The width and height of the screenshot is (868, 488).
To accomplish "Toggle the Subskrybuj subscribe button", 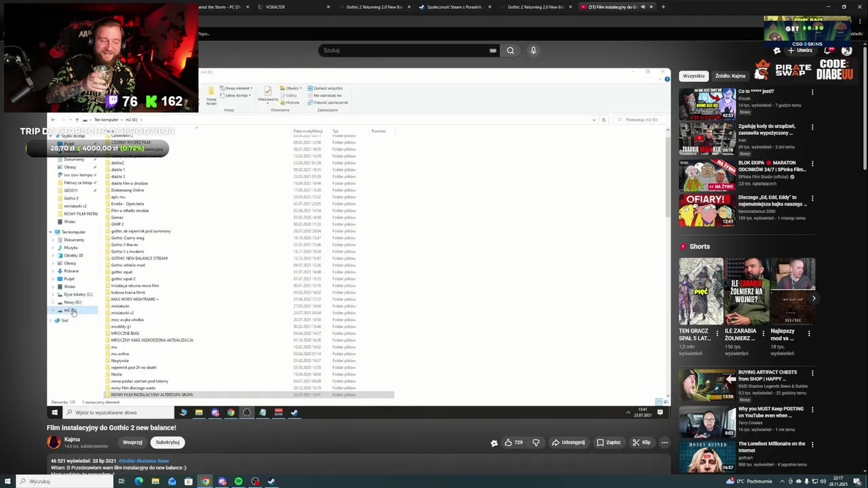I will 167,443.
